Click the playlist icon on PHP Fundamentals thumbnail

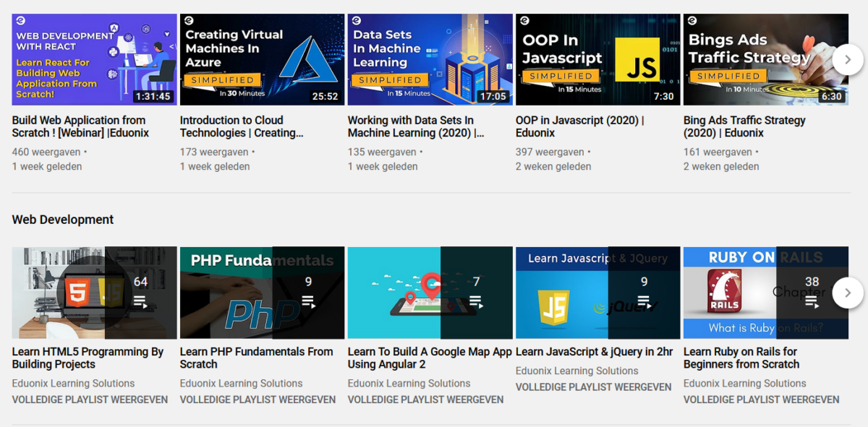point(308,301)
